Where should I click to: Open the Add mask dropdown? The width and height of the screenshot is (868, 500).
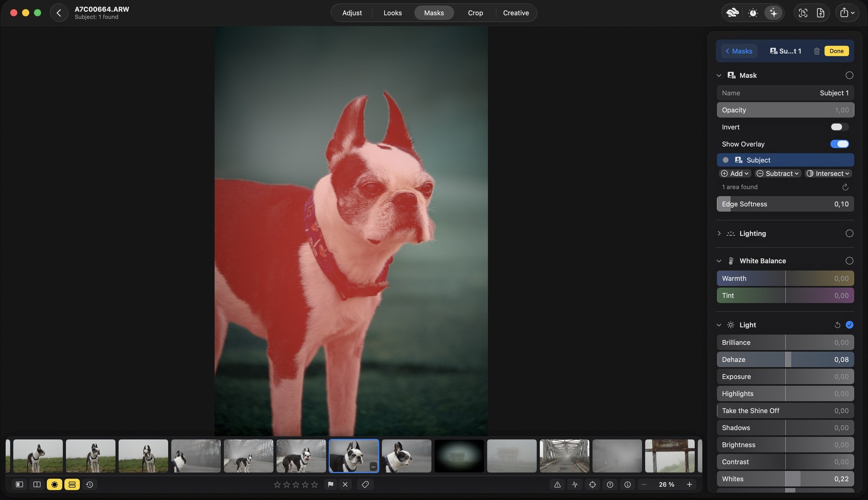tap(735, 174)
